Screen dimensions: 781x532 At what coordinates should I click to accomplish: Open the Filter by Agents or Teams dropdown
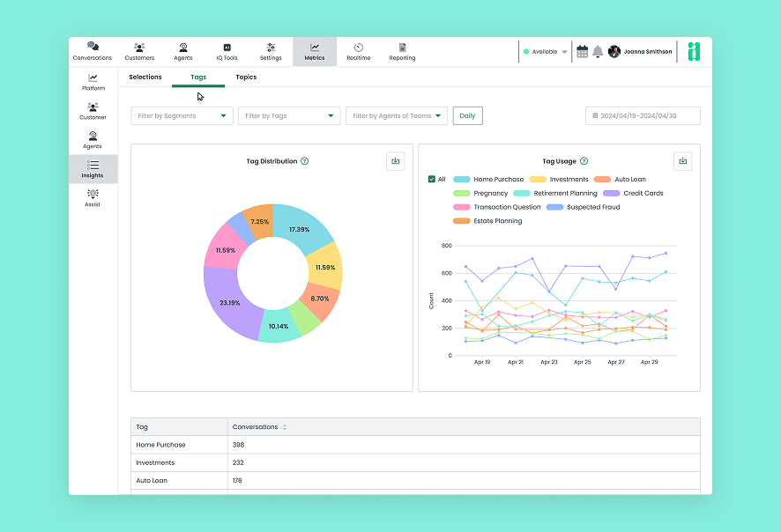(397, 116)
